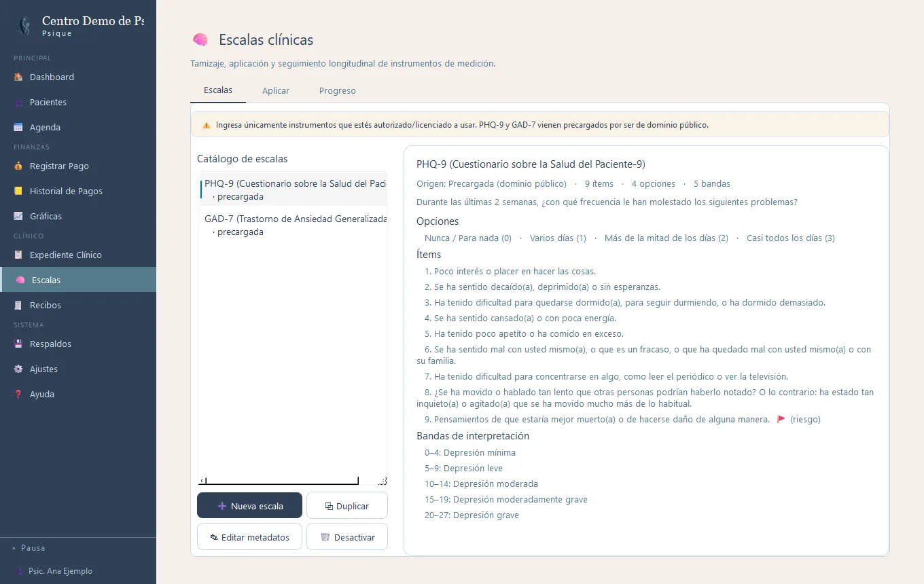Open the Dashboard house icon
The width and height of the screenshot is (924, 584).
18,77
